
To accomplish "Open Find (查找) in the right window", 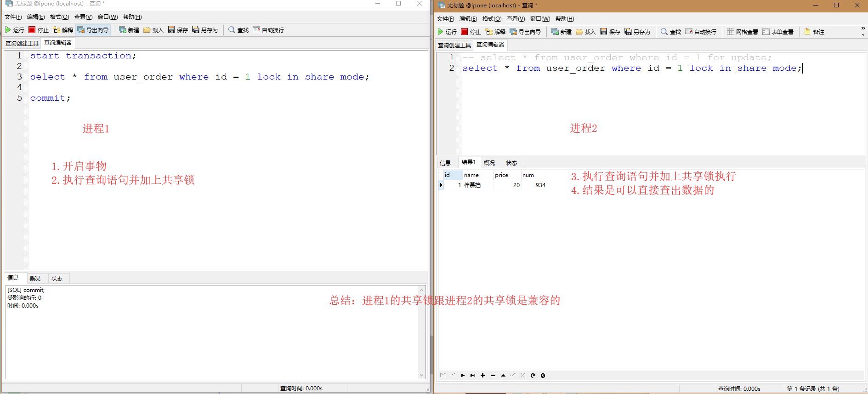I will tap(671, 32).
